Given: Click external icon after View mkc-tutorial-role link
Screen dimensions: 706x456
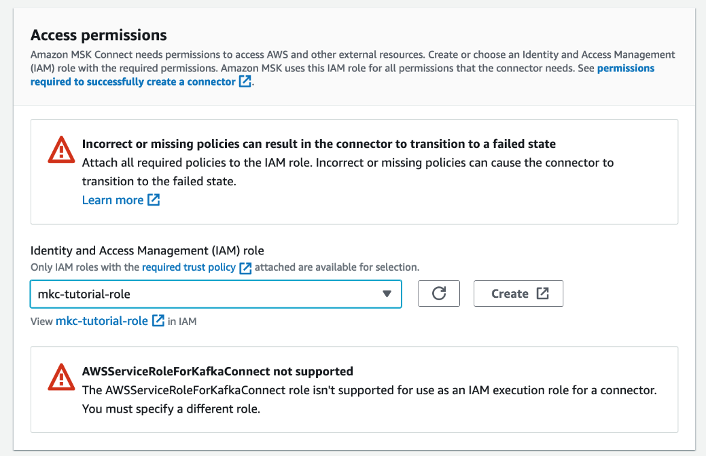Looking at the screenshot, I should tap(158, 321).
